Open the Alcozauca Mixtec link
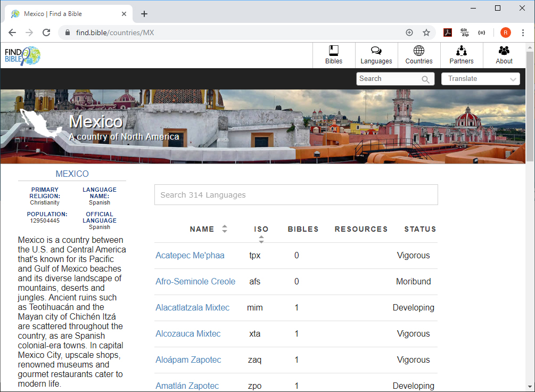The image size is (535, 392). pos(188,334)
